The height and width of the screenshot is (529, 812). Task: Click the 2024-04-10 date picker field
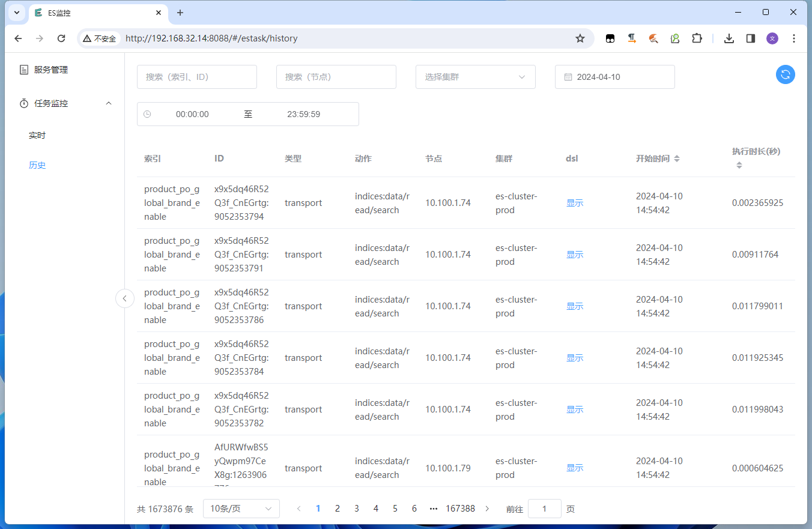(x=615, y=77)
